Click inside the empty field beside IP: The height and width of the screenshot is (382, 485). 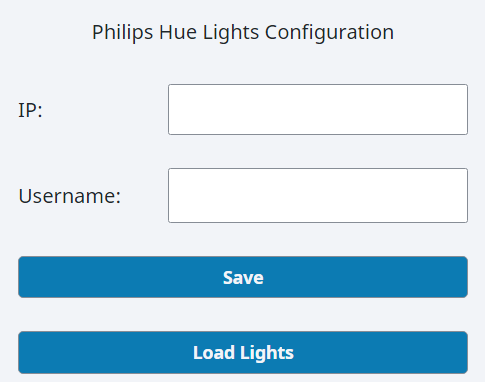coord(318,109)
